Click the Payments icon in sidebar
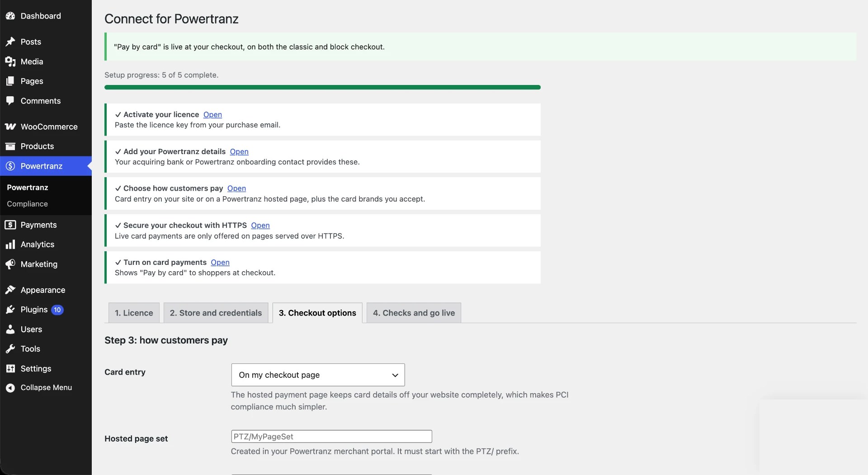Image resolution: width=868 pixels, height=475 pixels. click(x=10, y=225)
